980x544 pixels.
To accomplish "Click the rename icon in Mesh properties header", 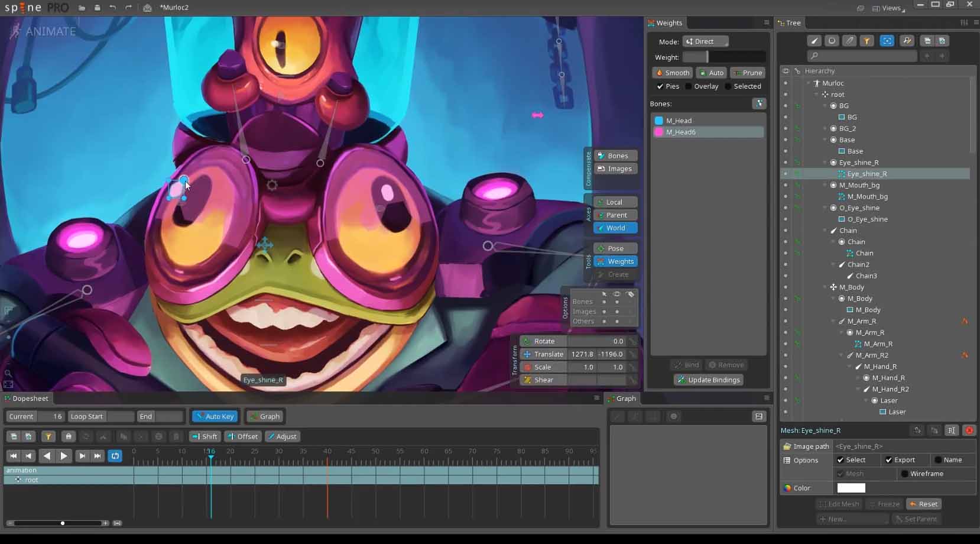I will pyautogui.click(x=951, y=430).
